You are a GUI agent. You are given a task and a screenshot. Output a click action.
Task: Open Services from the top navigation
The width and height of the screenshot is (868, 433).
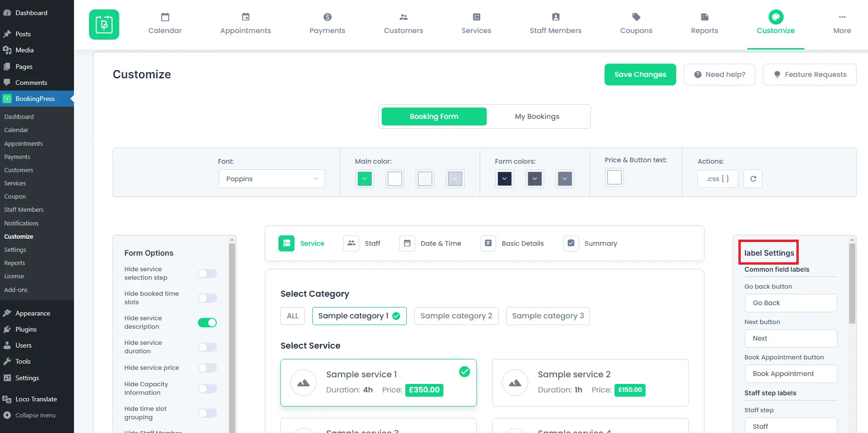pyautogui.click(x=476, y=24)
